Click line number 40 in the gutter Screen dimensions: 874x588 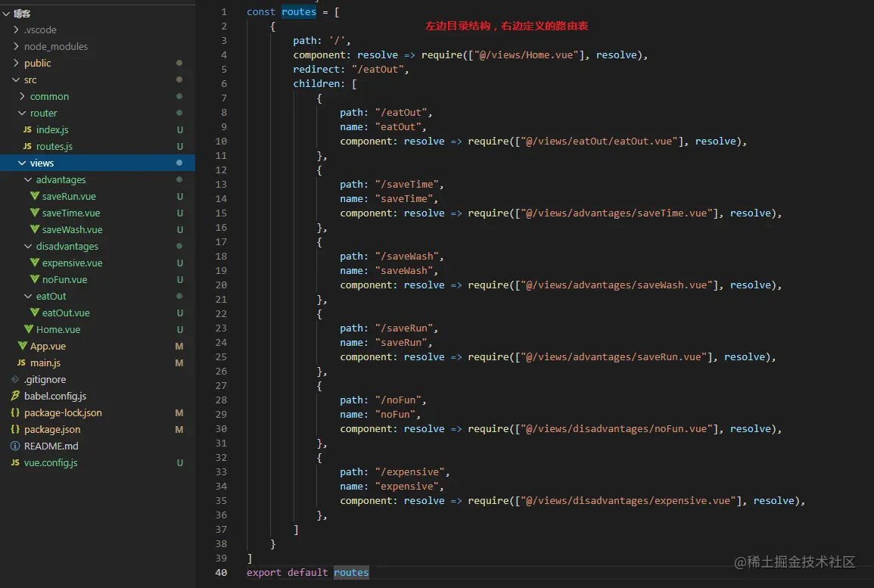click(221, 572)
